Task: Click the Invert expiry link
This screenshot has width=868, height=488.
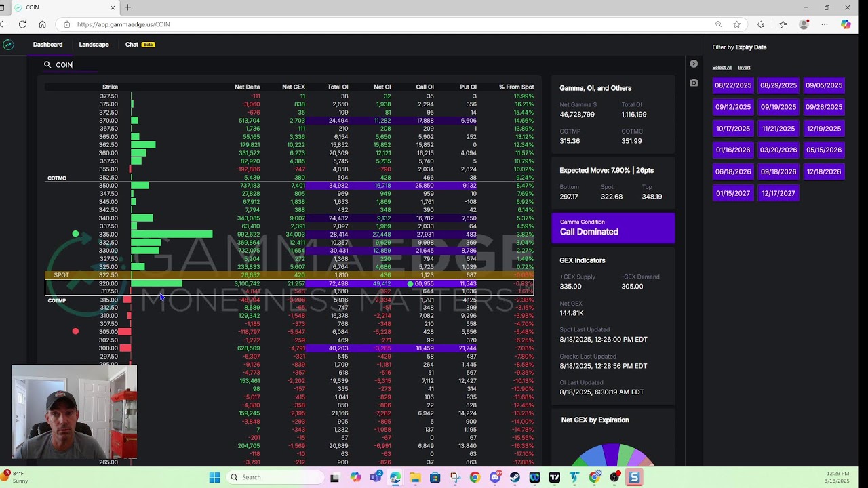Action: (744, 68)
